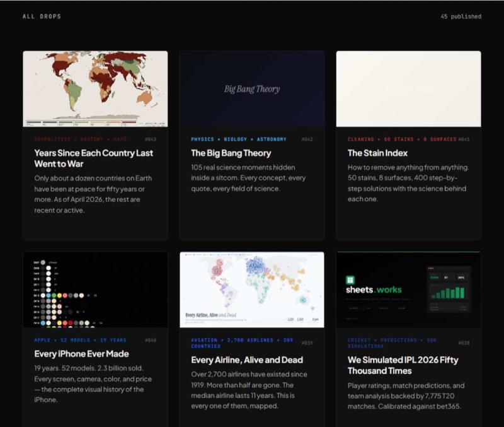Click the blank Stain Index thumbnail
The width and height of the screenshot is (504, 427).
(x=408, y=89)
